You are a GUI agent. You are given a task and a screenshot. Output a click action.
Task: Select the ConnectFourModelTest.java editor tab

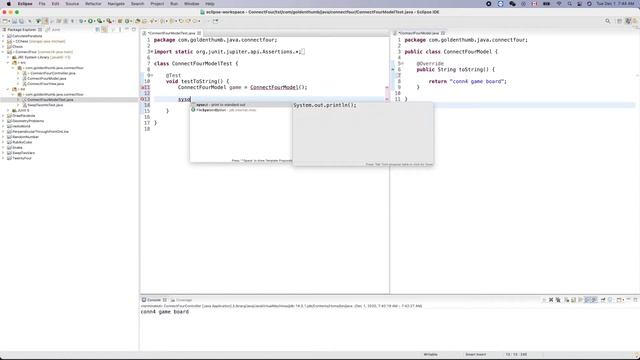[172, 33]
